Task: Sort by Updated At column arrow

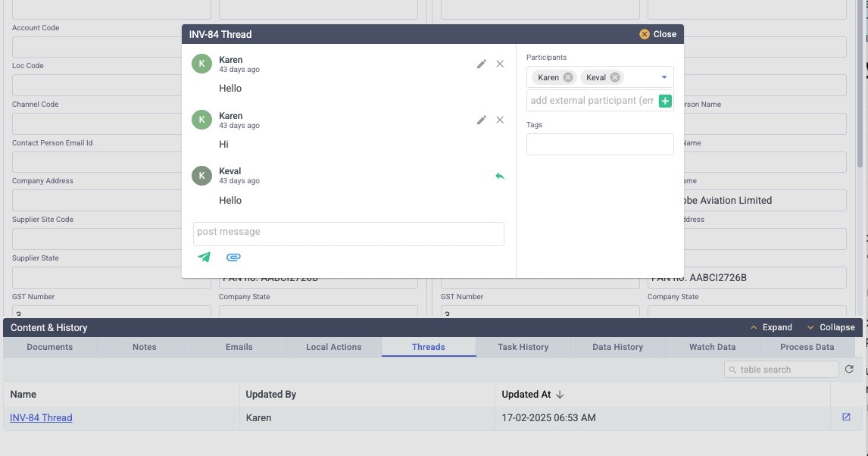Action: point(560,395)
